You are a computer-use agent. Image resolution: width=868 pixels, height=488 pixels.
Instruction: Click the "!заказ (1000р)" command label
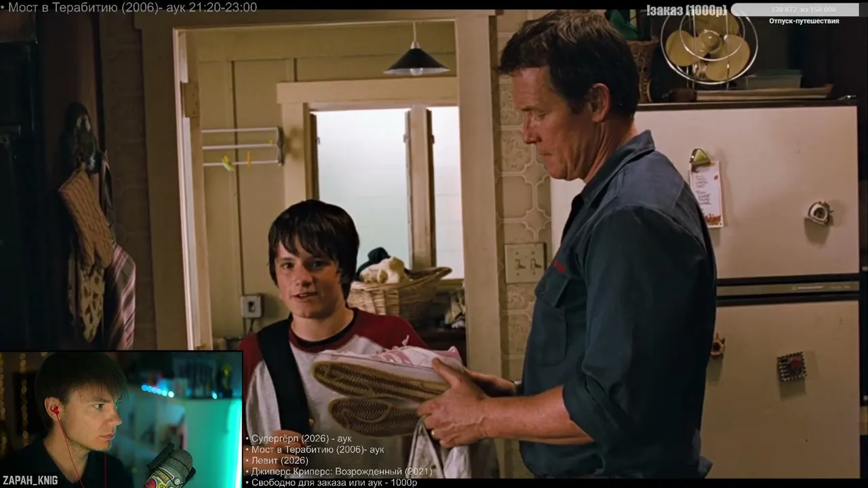[x=686, y=10]
